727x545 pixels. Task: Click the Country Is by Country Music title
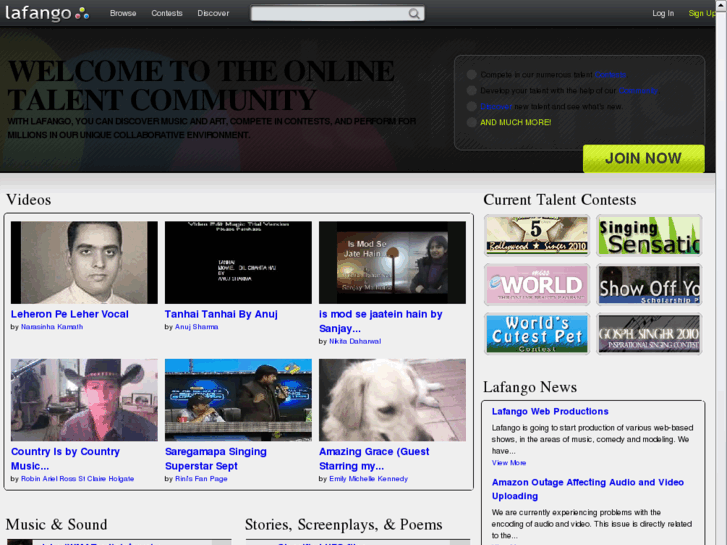[x=65, y=458]
